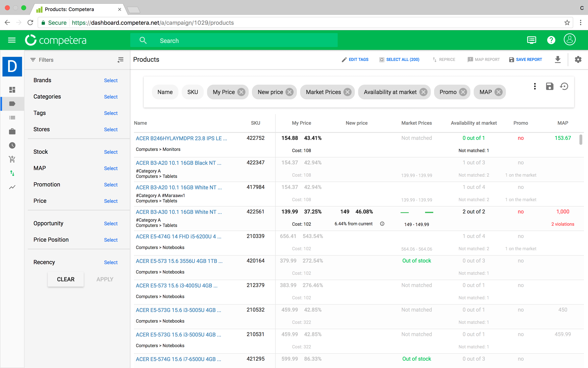Open the dashboard grid sidebar icon
This screenshot has width=588, height=368.
pos(12,90)
